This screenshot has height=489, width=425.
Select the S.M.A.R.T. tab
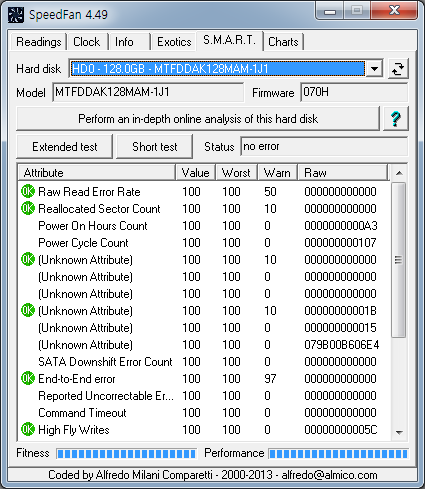[x=230, y=40]
